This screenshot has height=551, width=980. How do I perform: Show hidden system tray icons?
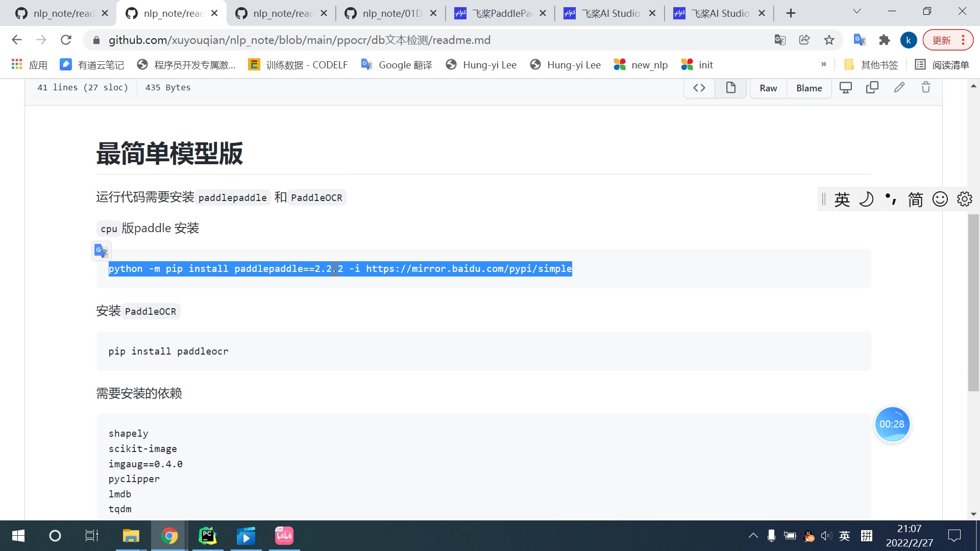[753, 536]
